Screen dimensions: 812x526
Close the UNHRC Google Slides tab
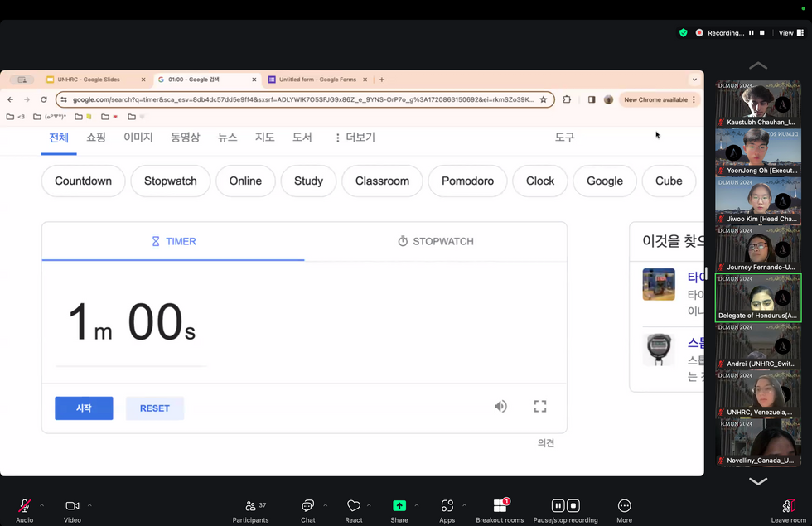tap(143, 80)
